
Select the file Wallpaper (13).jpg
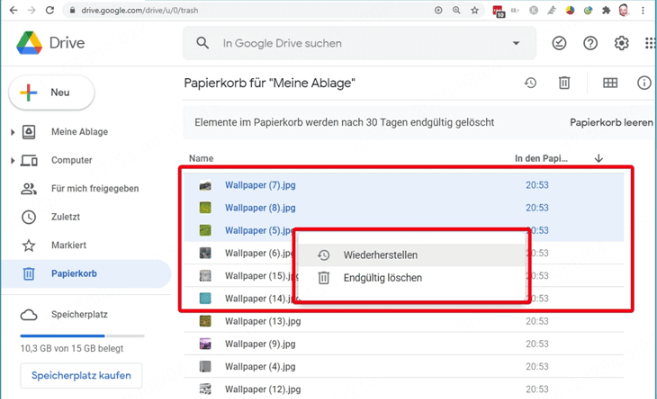click(x=404, y=321)
